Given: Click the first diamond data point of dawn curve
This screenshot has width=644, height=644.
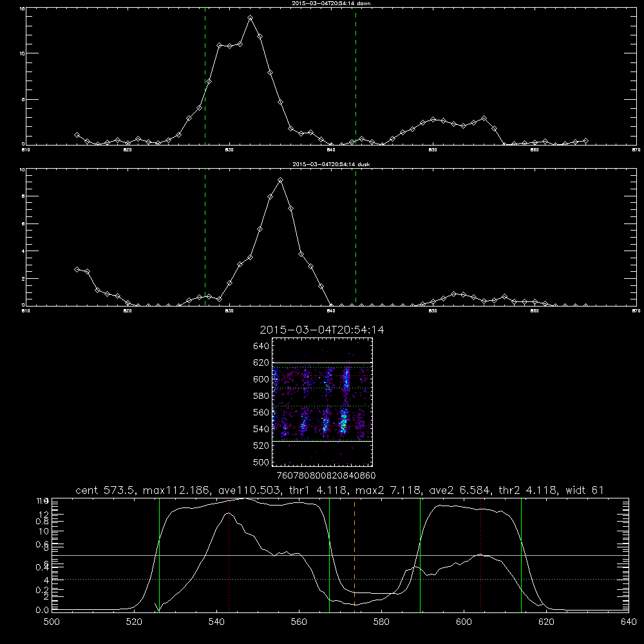Looking at the screenshot, I should 77,135.
